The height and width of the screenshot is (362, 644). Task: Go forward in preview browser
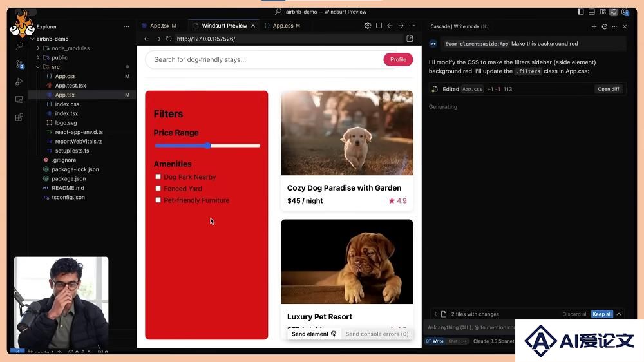click(x=158, y=39)
